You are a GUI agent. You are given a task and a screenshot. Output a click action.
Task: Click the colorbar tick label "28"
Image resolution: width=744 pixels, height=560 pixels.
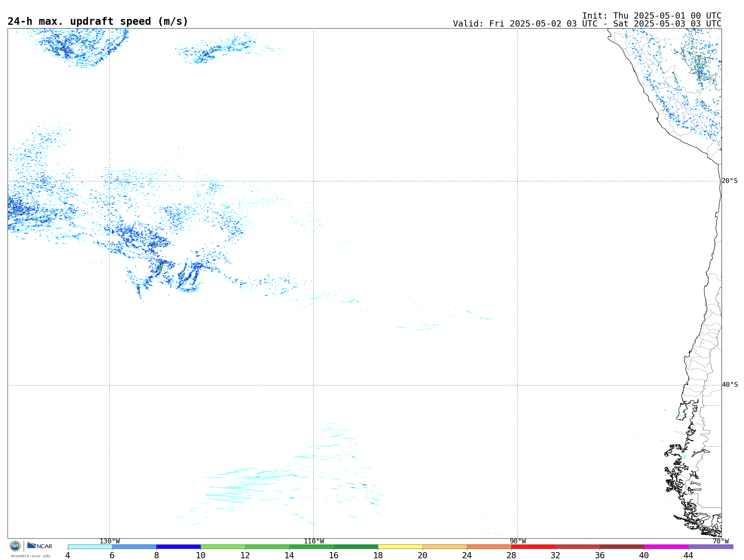(511, 556)
